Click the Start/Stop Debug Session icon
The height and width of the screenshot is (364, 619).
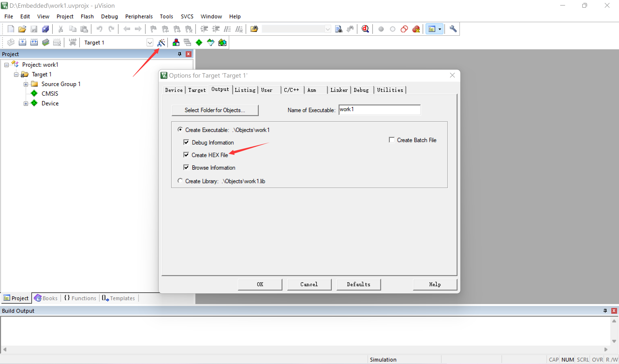[365, 29]
